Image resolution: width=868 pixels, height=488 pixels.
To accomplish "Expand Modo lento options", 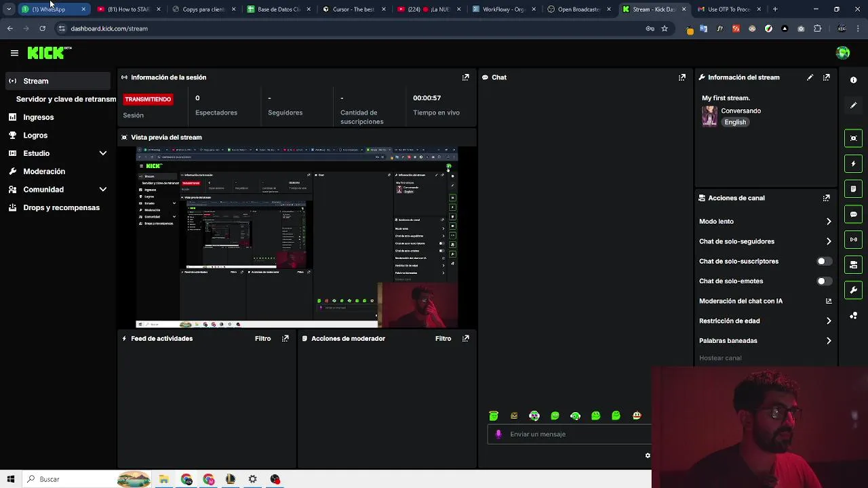I will [829, 222].
